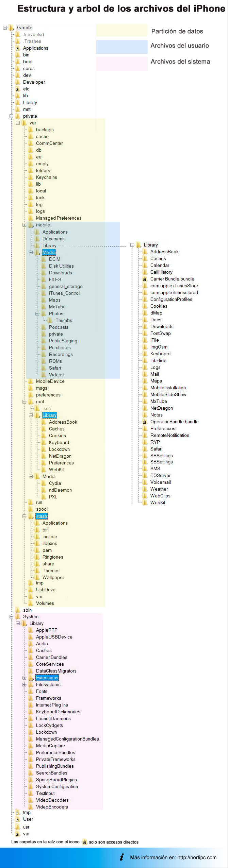Click the 'FontSwap' folder name

coord(161,333)
